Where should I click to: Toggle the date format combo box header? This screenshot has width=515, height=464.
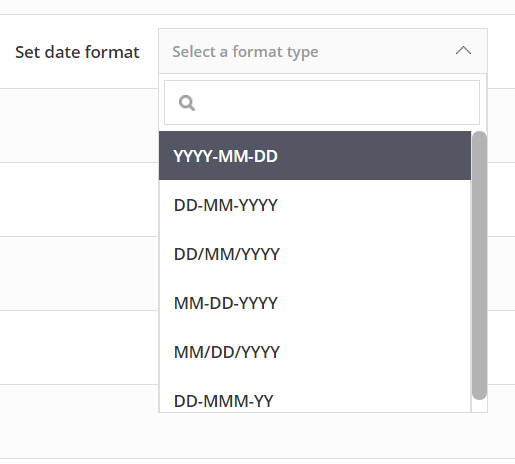click(x=323, y=51)
